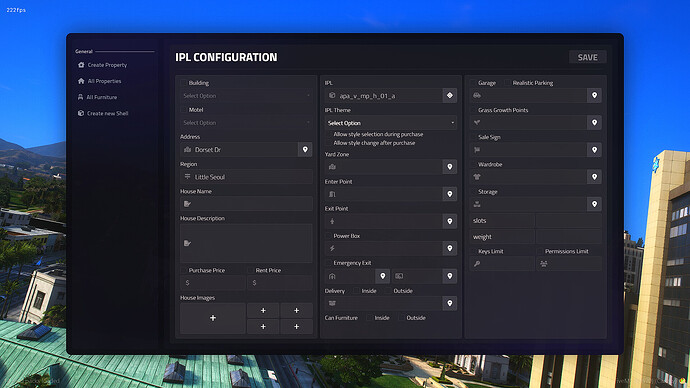Add the main house image with large plus
Image resolution: width=690 pixels, height=388 pixels.
[x=213, y=318]
